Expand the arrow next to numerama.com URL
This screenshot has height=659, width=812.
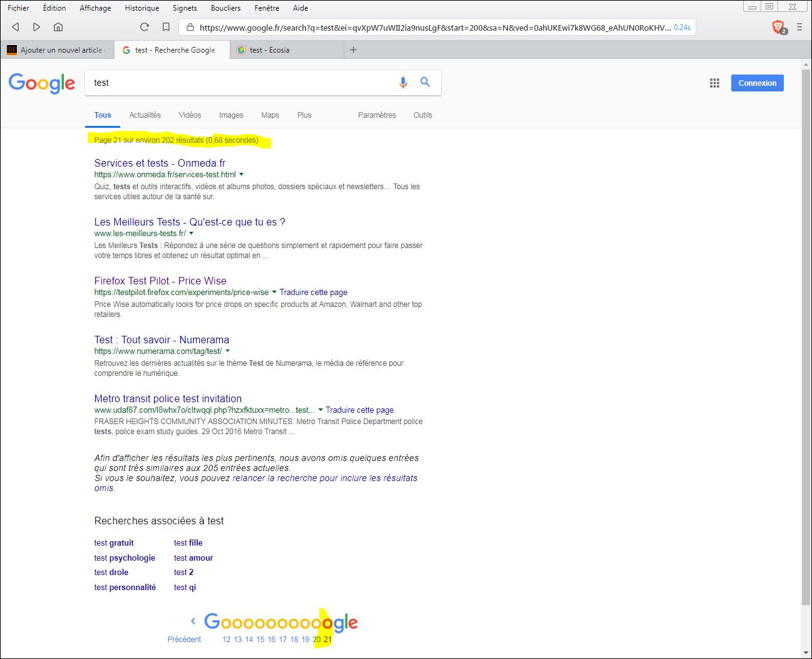(x=227, y=351)
